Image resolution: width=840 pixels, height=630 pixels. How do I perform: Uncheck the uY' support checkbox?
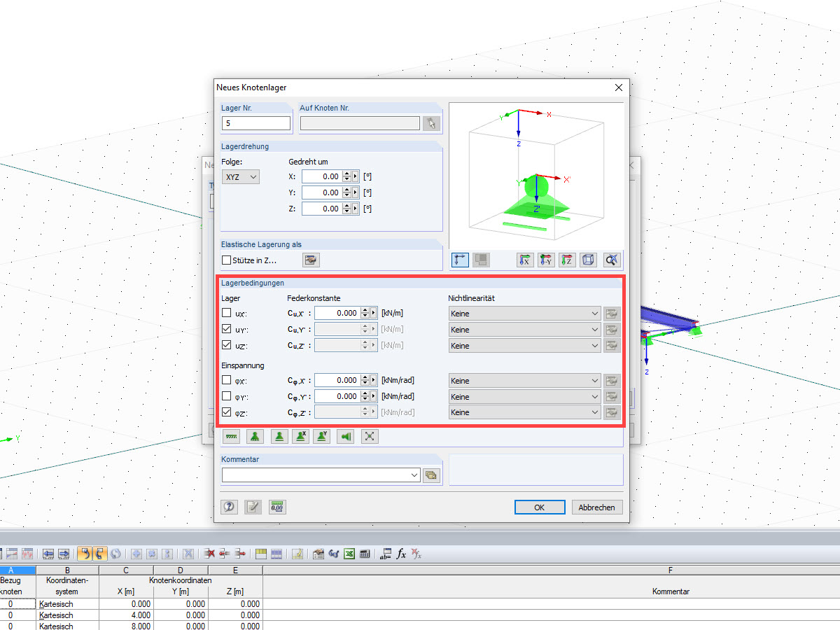226,329
